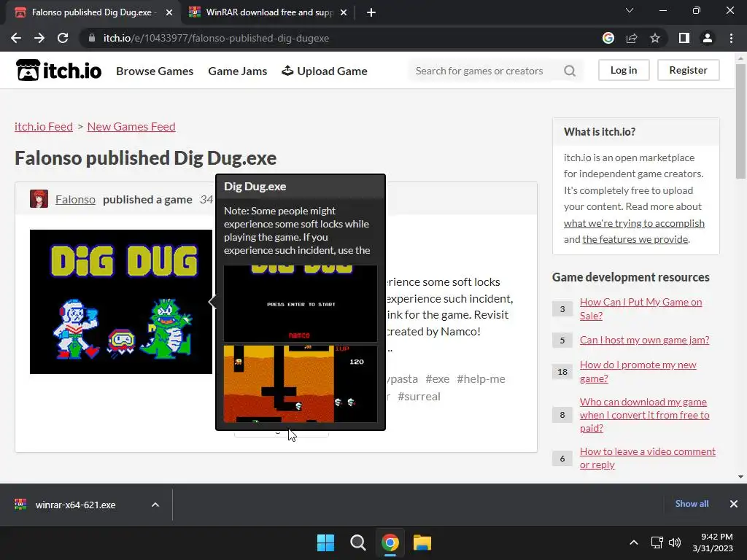Open Windows taskbar search
This screenshot has width=747, height=560.
point(357,542)
